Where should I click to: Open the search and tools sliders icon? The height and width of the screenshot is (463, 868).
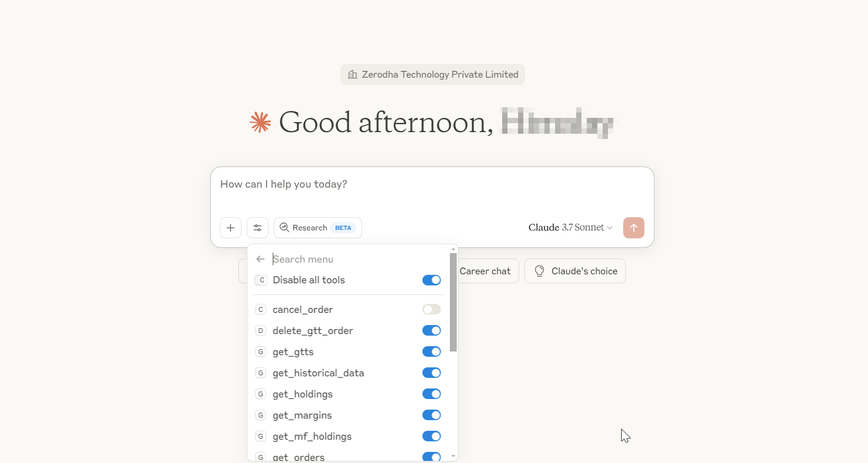[x=257, y=228]
